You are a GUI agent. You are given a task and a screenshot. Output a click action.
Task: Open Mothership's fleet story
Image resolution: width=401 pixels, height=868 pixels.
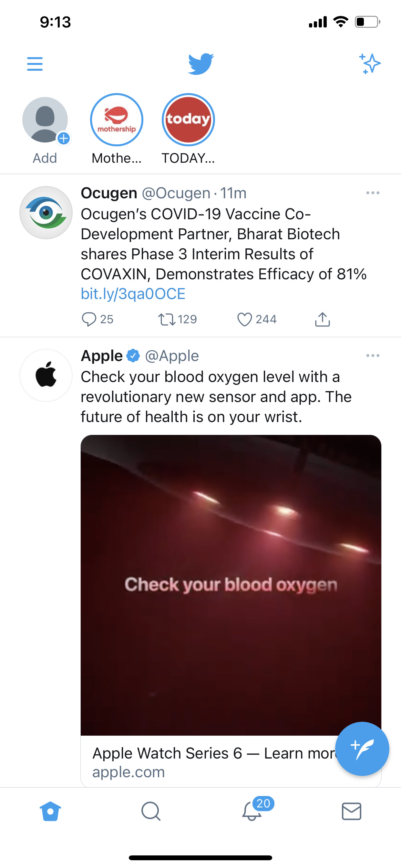pos(117,120)
